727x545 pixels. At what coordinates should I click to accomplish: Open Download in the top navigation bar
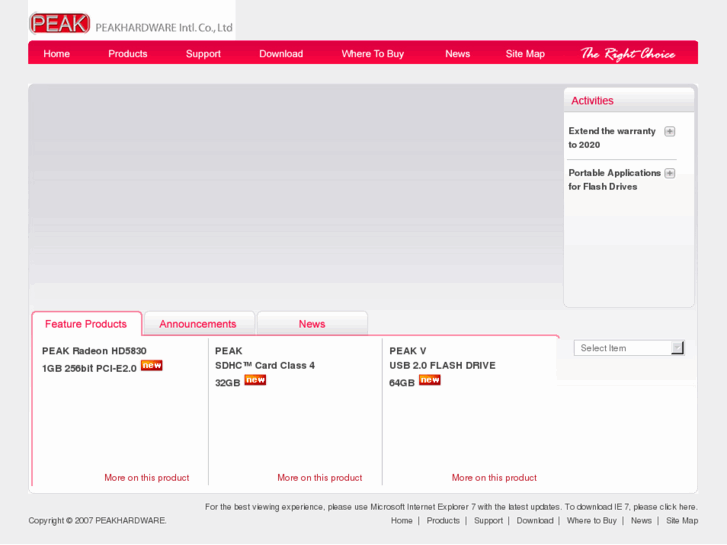281,54
